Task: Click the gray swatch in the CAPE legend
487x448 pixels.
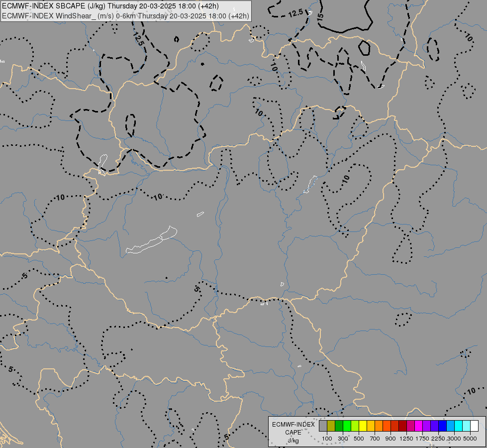Action: (323, 426)
